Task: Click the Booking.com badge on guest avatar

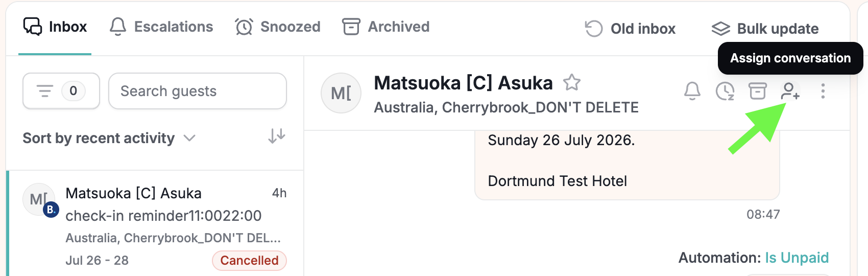Action: tap(51, 210)
